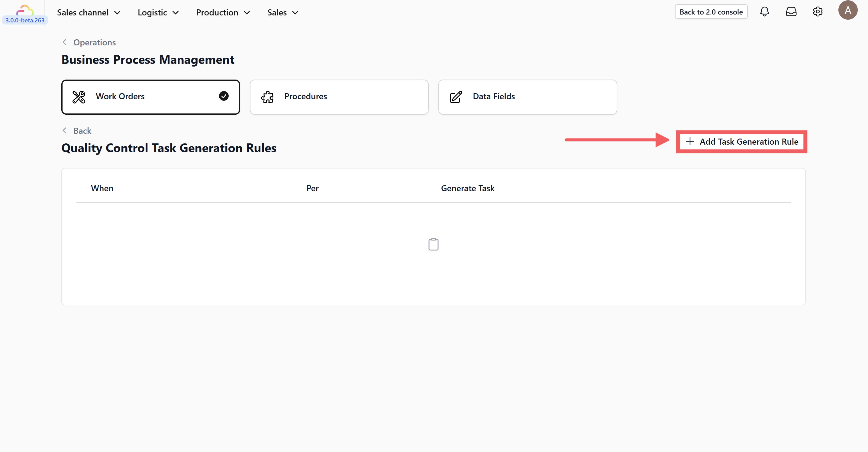Click the cloud logo icon

tap(25, 10)
